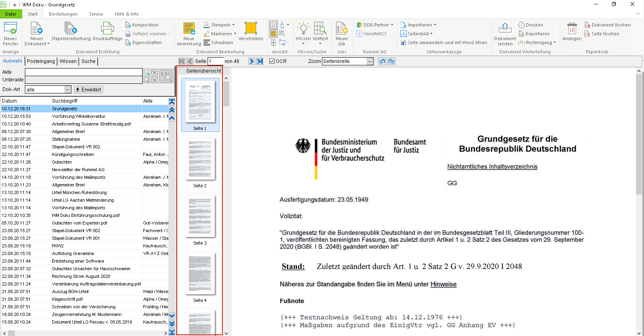Click the split pages view icon in Ansicht

[273, 43]
